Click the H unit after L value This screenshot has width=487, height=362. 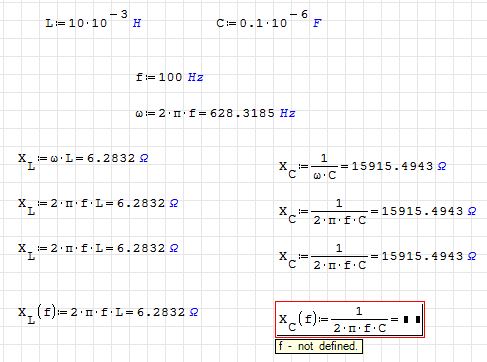[137, 23]
